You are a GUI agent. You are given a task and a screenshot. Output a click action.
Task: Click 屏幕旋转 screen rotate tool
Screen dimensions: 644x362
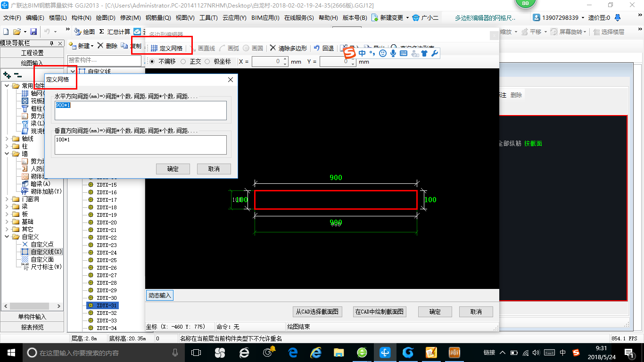tap(569, 32)
